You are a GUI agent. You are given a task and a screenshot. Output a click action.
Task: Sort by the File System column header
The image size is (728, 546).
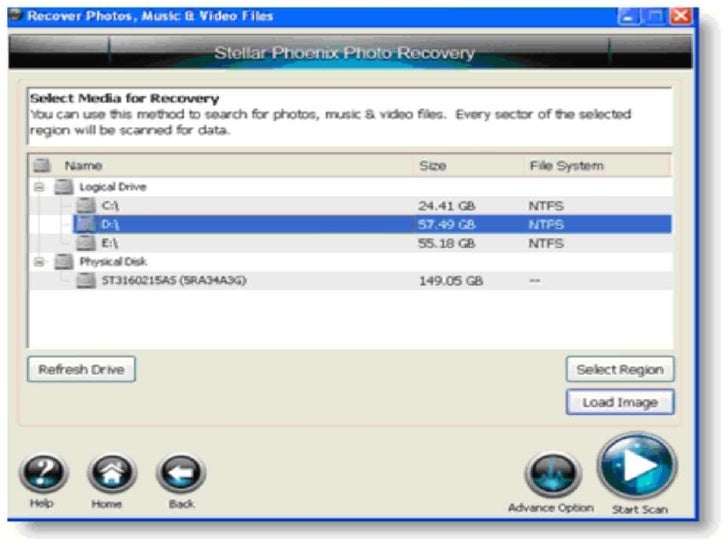[566, 166]
